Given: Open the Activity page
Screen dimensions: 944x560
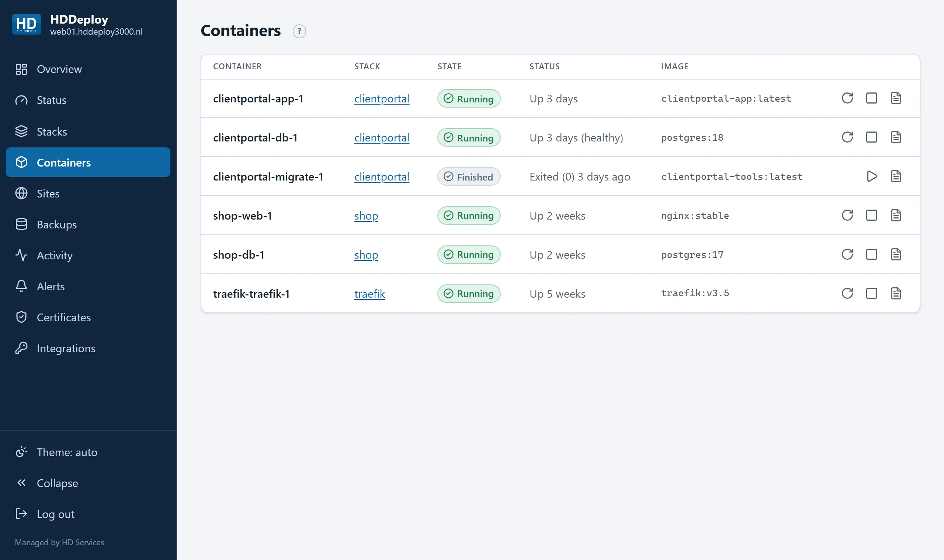Looking at the screenshot, I should click(88, 255).
